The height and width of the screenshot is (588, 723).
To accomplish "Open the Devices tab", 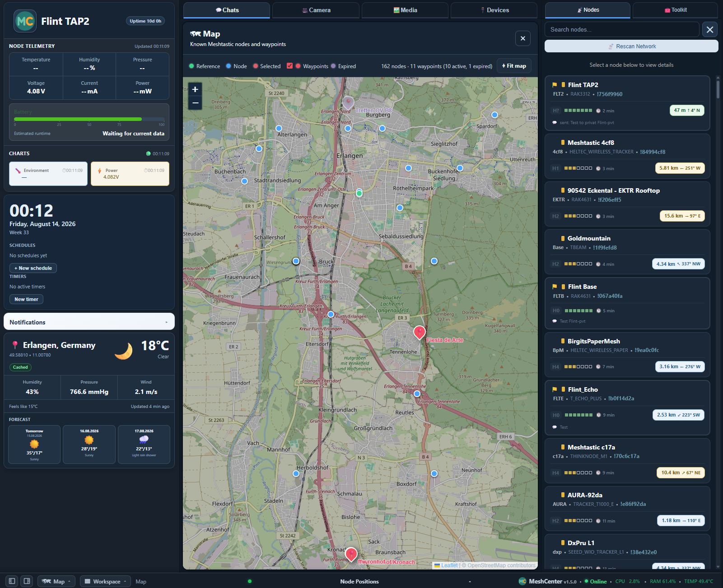I will [x=494, y=10].
